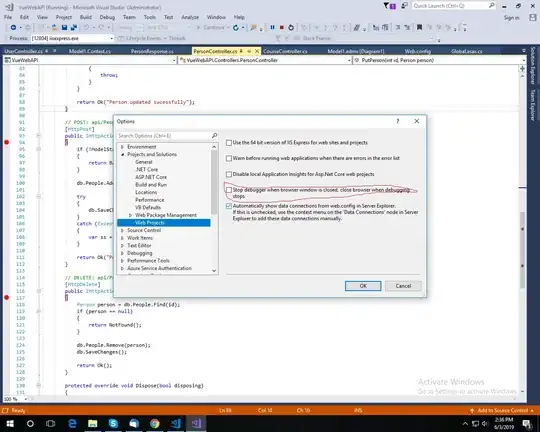The width and height of the screenshot is (540, 432).
Task: Open the Process iisexpress.exe dropdown
Action: [x=112, y=38]
